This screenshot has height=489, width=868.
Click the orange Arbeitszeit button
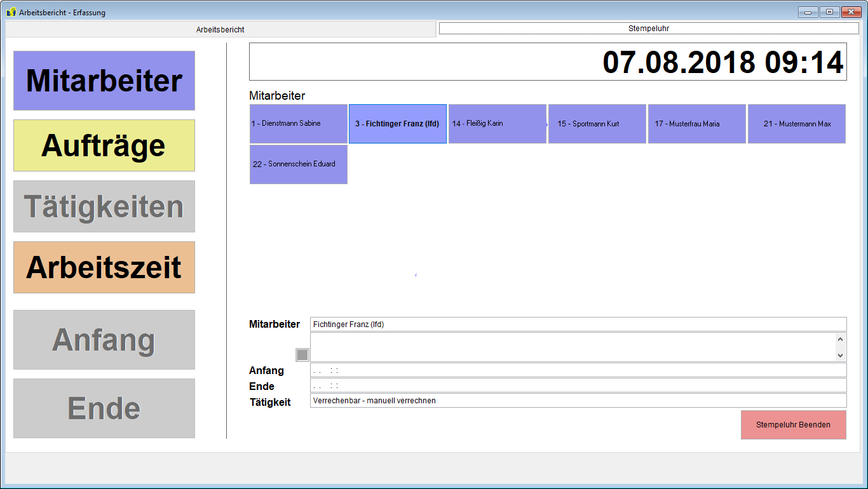(x=104, y=267)
